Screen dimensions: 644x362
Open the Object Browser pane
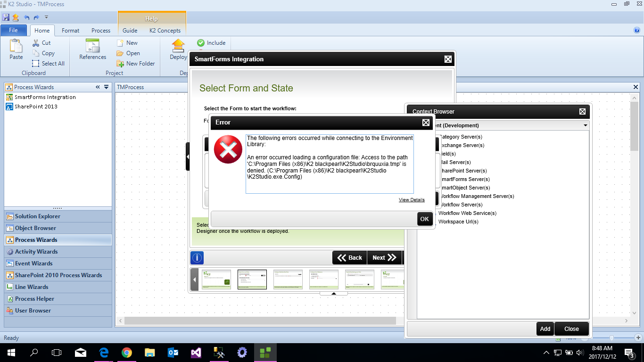point(58,228)
